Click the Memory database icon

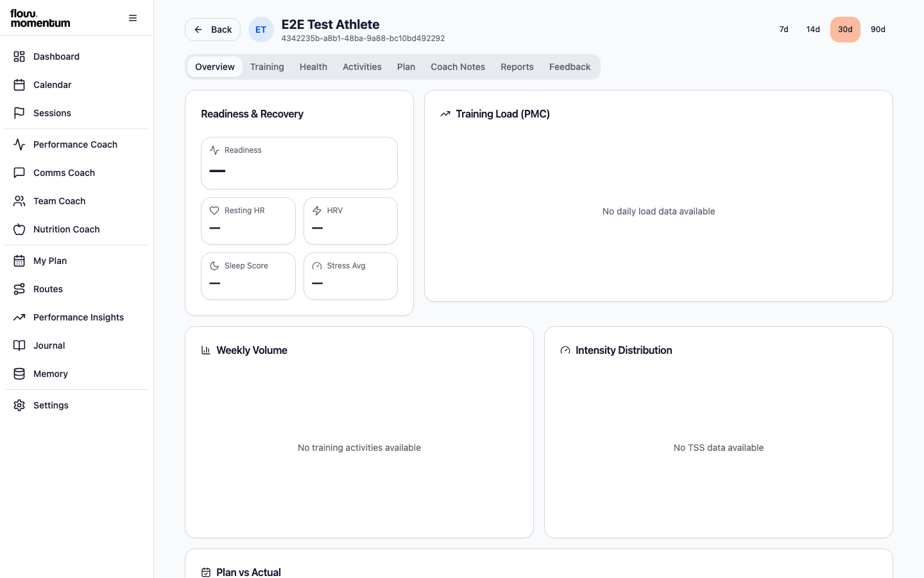pos(19,374)
